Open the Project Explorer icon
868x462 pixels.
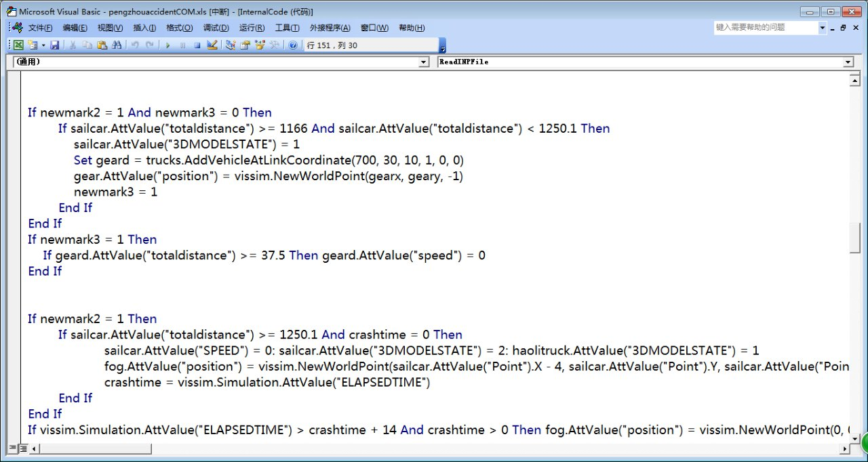[230, 45]
